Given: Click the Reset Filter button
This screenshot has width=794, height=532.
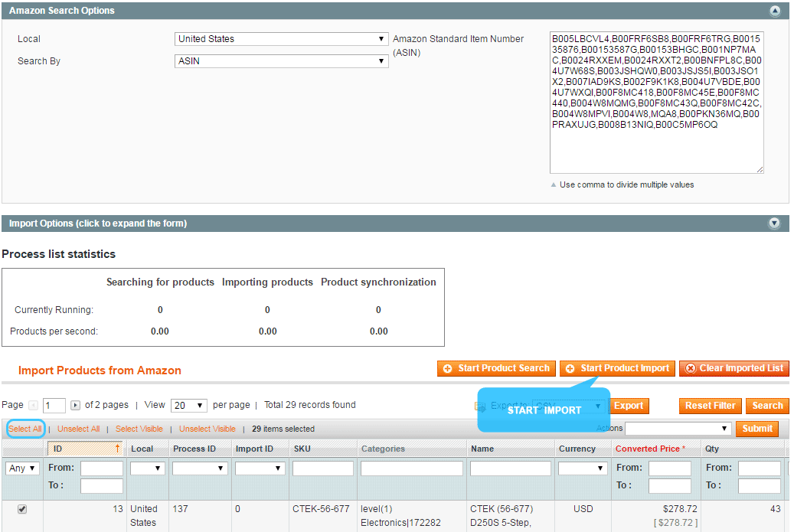Looking at the screenshot, I should pos(711,406).
